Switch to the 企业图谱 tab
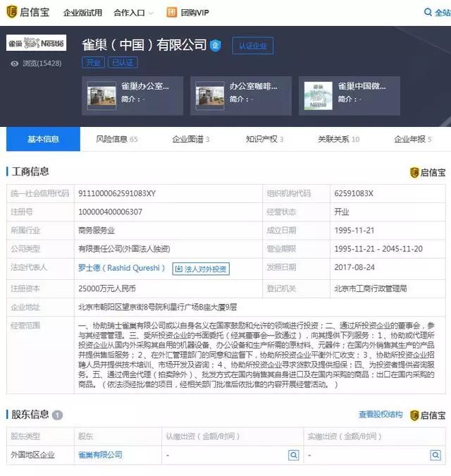 tap(191, 139)
